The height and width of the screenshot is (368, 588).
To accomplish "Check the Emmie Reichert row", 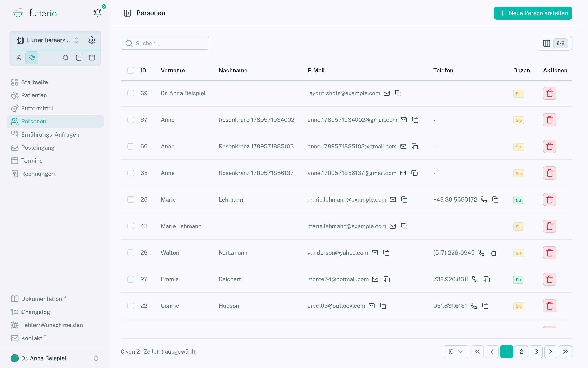I will tap(131, 279).
